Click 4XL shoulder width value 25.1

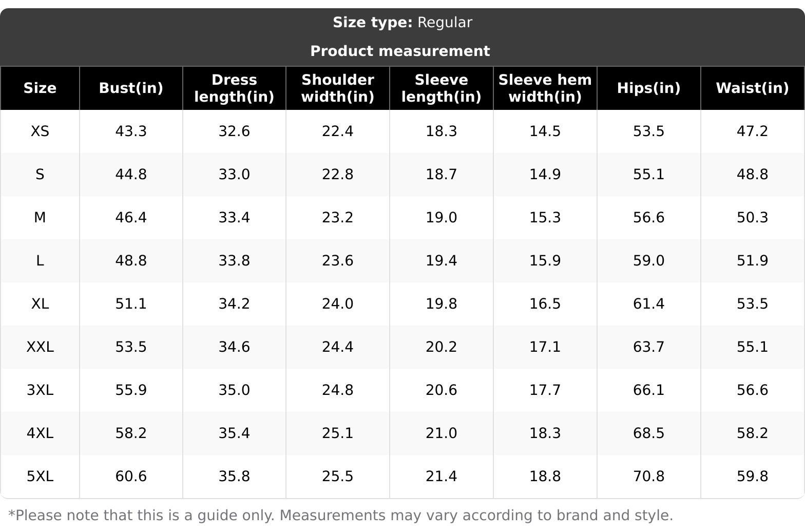[338, 433]
